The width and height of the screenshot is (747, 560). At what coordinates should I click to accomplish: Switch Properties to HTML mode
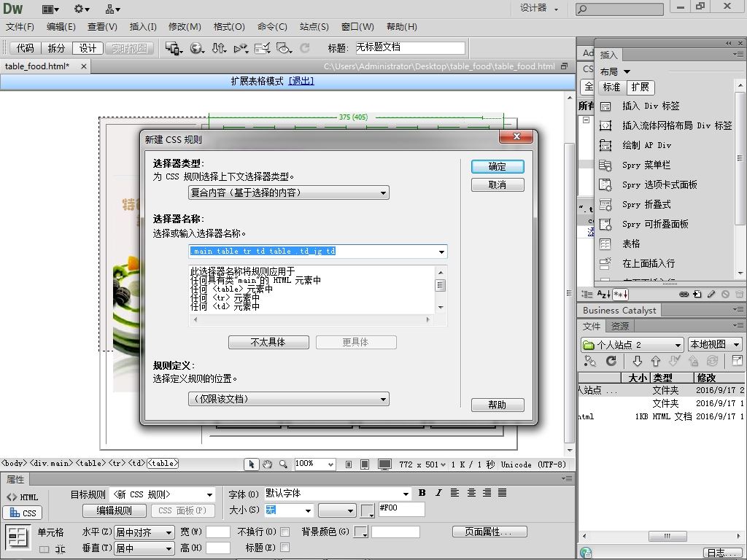click(23, 497)
